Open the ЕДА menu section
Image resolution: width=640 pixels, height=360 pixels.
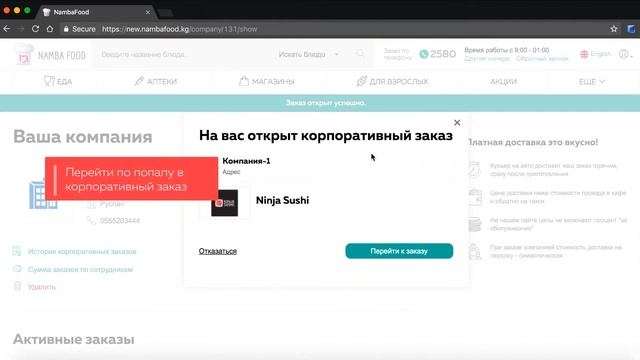point(58,81)
